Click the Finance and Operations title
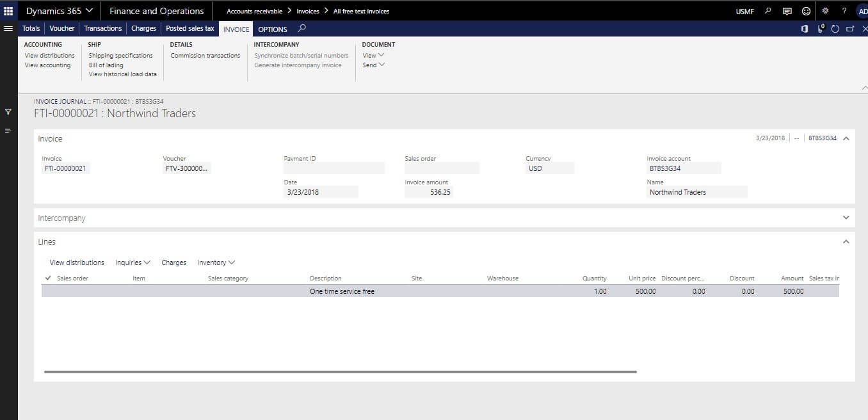 pyautogui.click(x=157, y=11)
